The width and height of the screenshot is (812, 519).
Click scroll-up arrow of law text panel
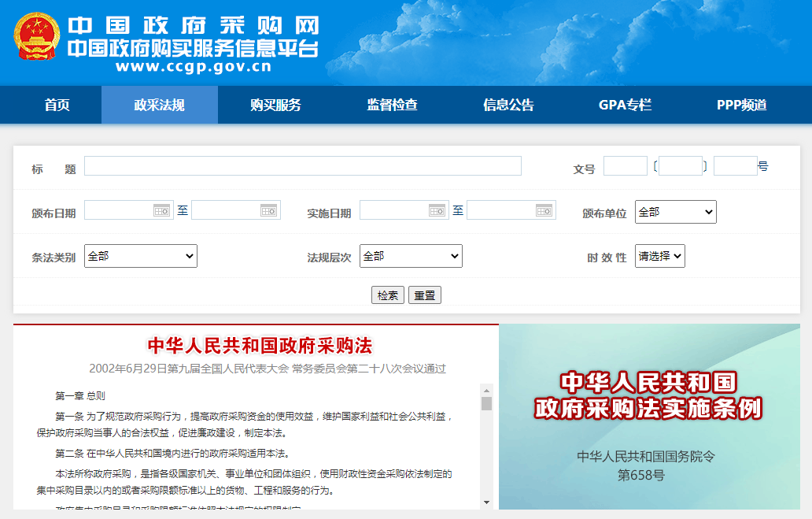click(486, 391)
